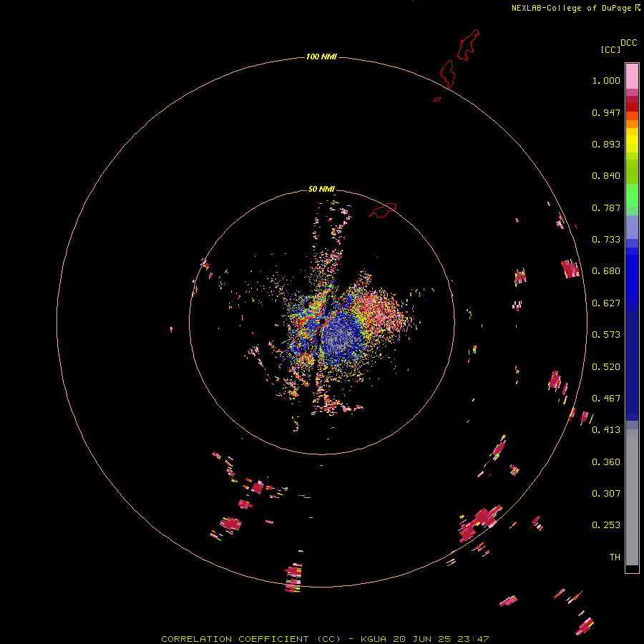The height and width of the screenshot is (644, 644).
Task: Select the 0.253 legend value
Action: coord(606,525)
